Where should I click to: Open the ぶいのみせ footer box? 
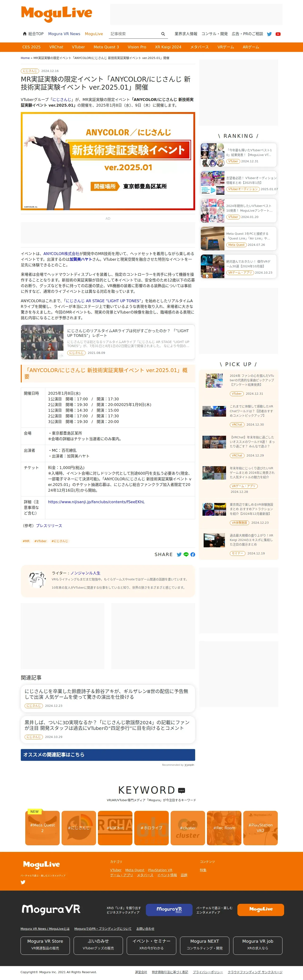pyautogui.click(x=98, y=945)
